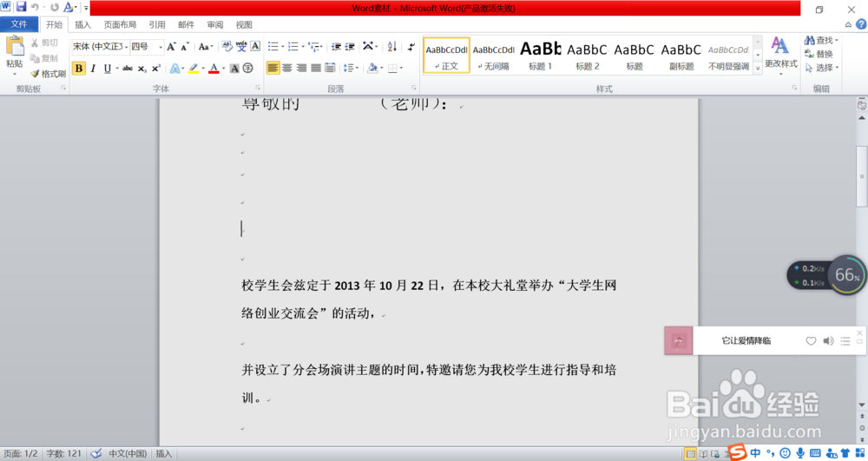Center align the paragraph
This screenshot has width=868, height=461.
287,68
